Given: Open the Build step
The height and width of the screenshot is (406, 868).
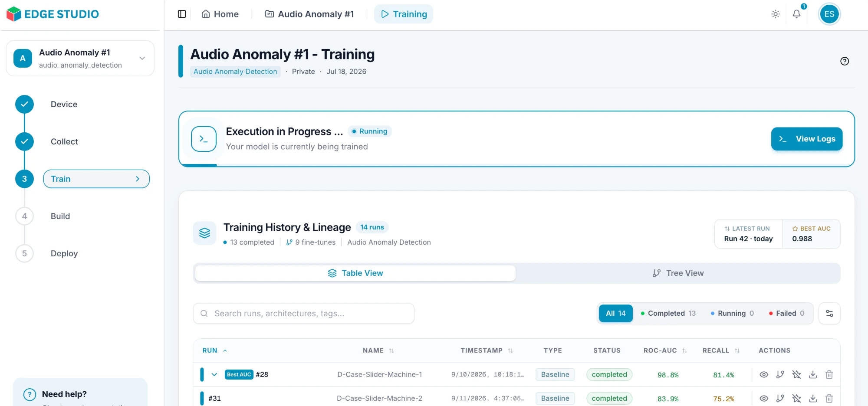Looking at the screenshot, I should (x=60, y=216).
